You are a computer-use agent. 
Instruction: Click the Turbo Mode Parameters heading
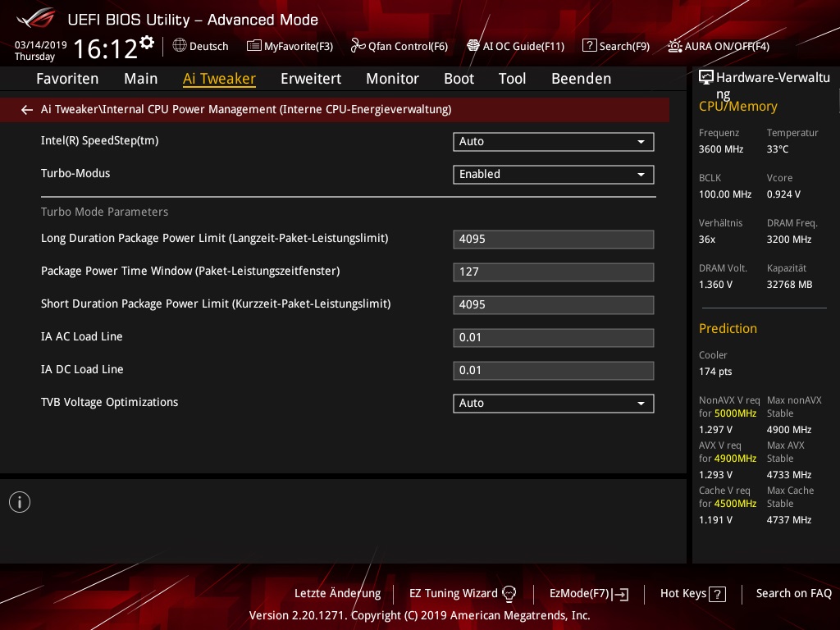[104, 212]
